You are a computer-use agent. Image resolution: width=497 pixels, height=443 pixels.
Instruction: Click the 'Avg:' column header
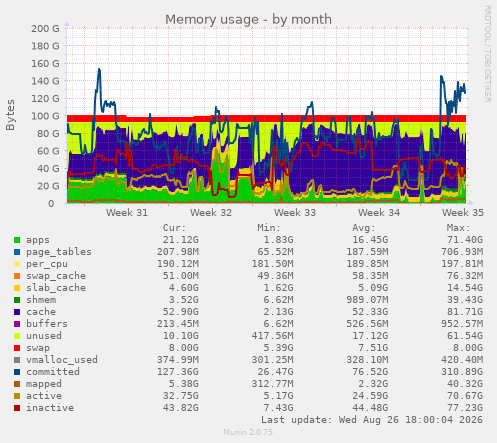(x=364, y=228)
